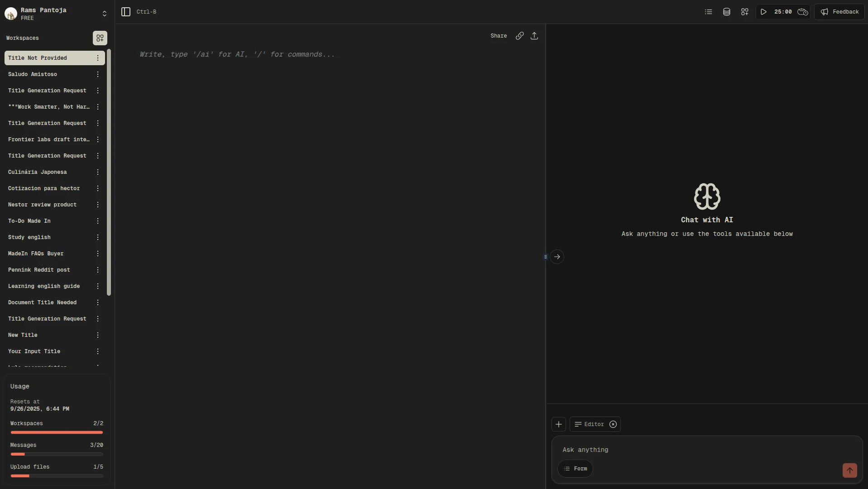
Task: Send message with the arrow button
Action: click(x=849, y=470)
